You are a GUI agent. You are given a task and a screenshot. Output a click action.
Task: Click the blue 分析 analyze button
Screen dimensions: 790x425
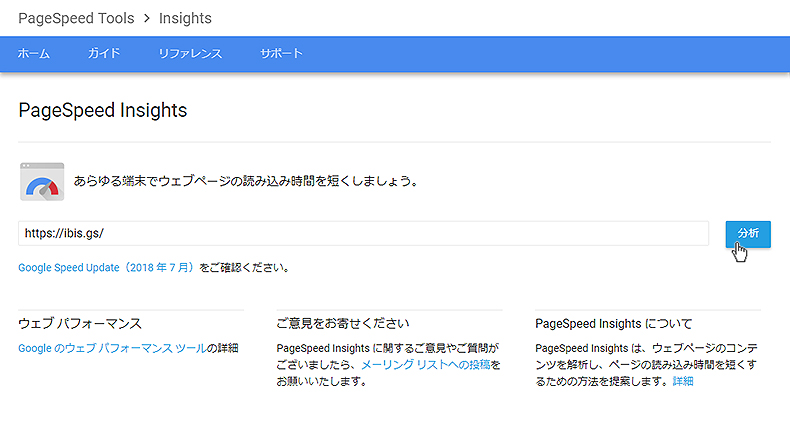coord(748,234)
